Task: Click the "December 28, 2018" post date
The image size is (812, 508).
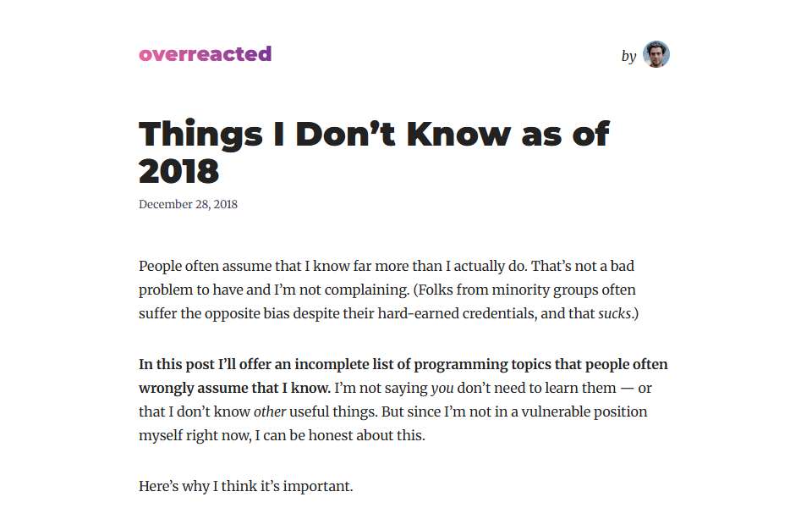Action: point(188,204)
